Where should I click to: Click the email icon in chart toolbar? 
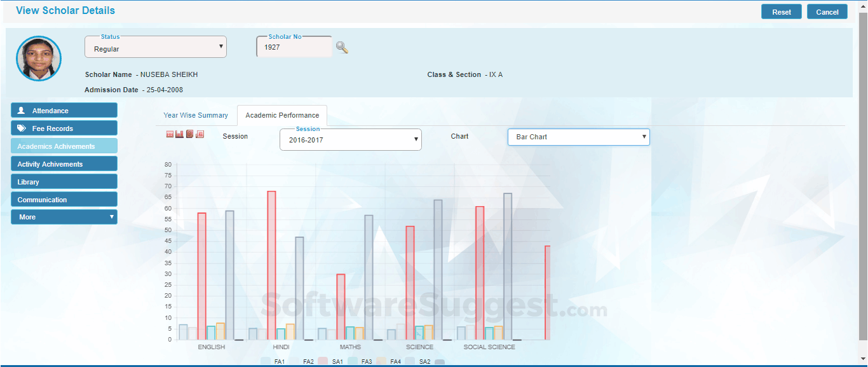point(189,134)
